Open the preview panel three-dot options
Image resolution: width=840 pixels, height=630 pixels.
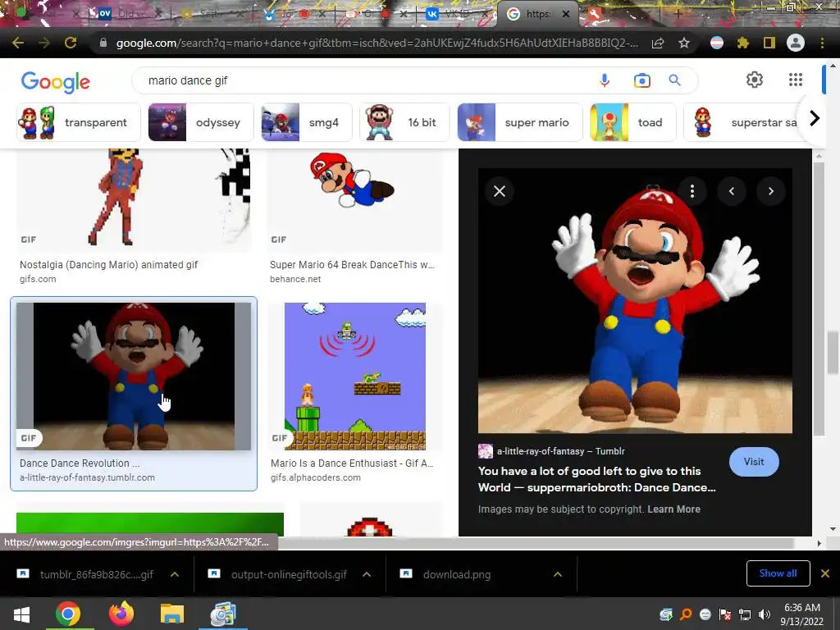click(692, 191)
